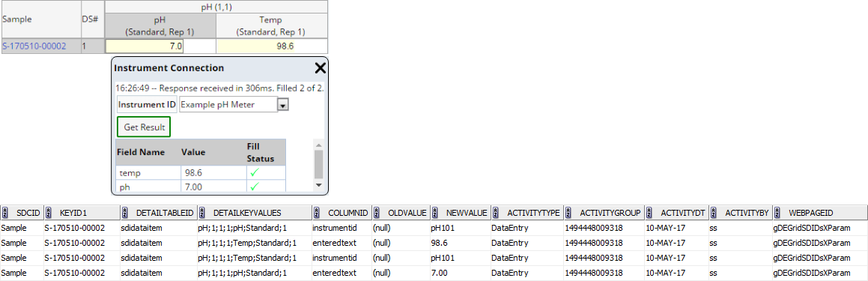
Task: Click the green check mark for temp row
Action: click(255, 173)
